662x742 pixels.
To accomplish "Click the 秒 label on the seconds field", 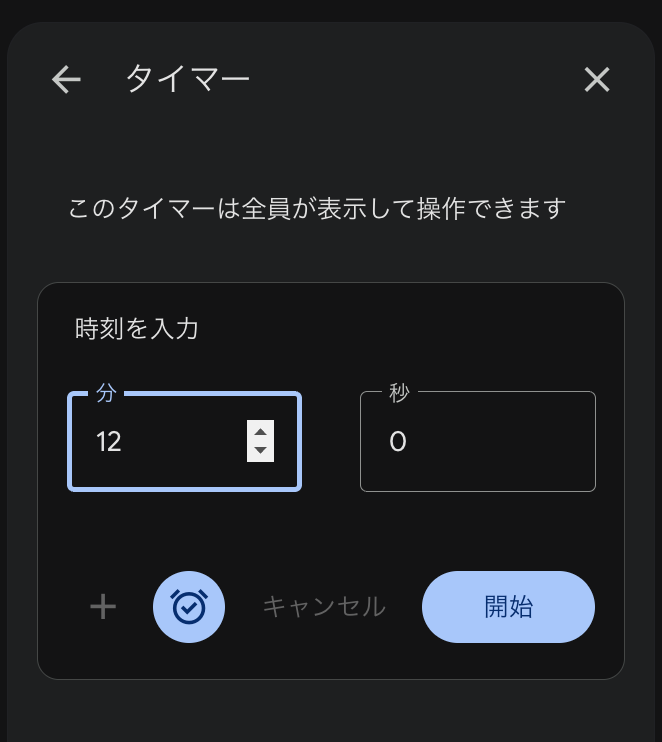I will (x=399, y=393).
